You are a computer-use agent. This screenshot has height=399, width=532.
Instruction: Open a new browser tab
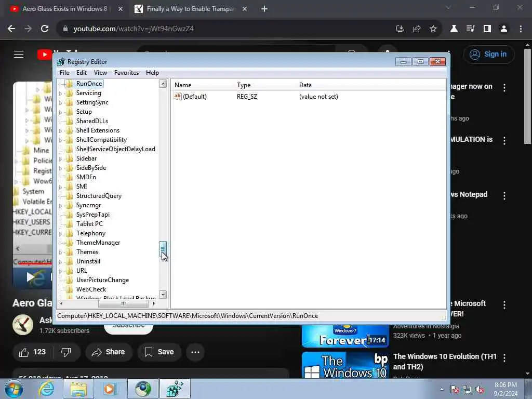click(x=264, y=9)
